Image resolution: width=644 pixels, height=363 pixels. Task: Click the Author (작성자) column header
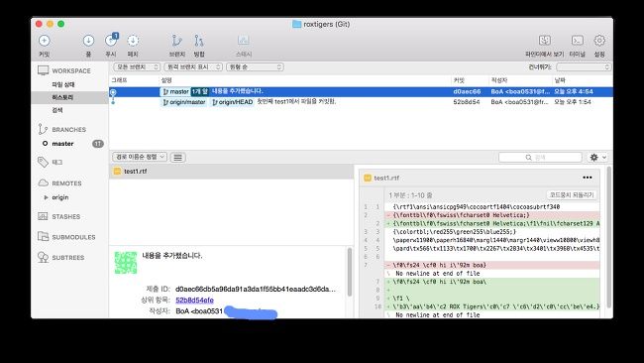[499, 80]
